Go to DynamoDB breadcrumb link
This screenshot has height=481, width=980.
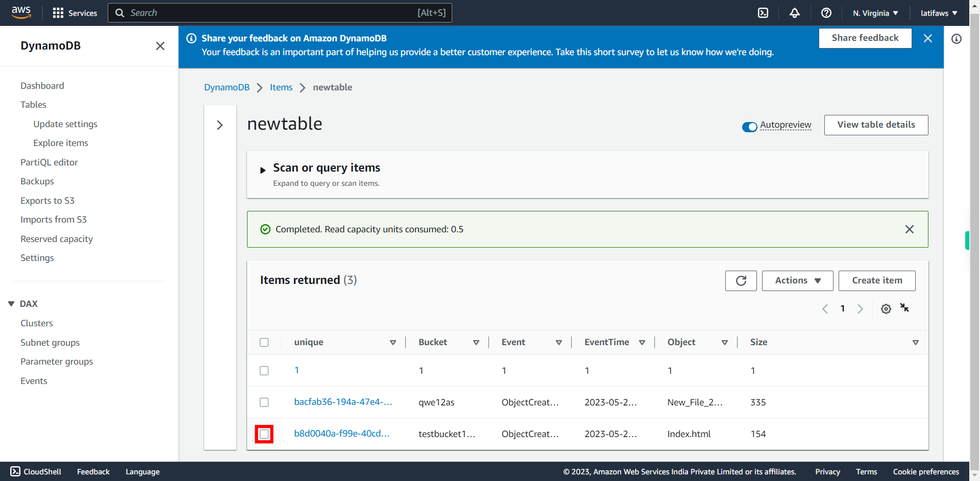coord(227,87)
